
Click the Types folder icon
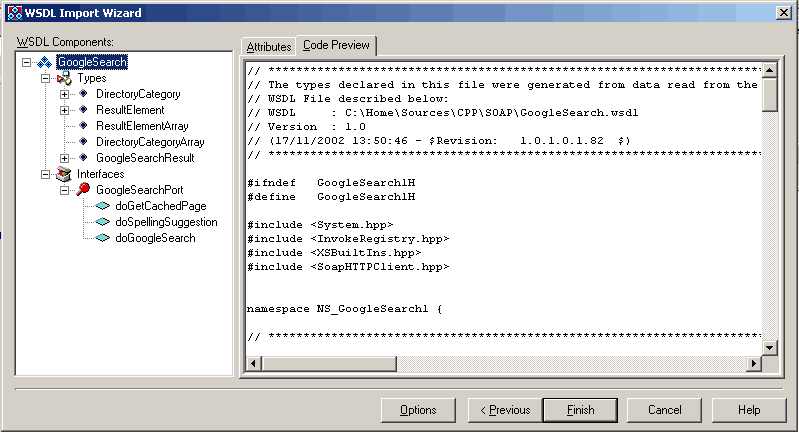pyautogui.click(x=63, y=78)
